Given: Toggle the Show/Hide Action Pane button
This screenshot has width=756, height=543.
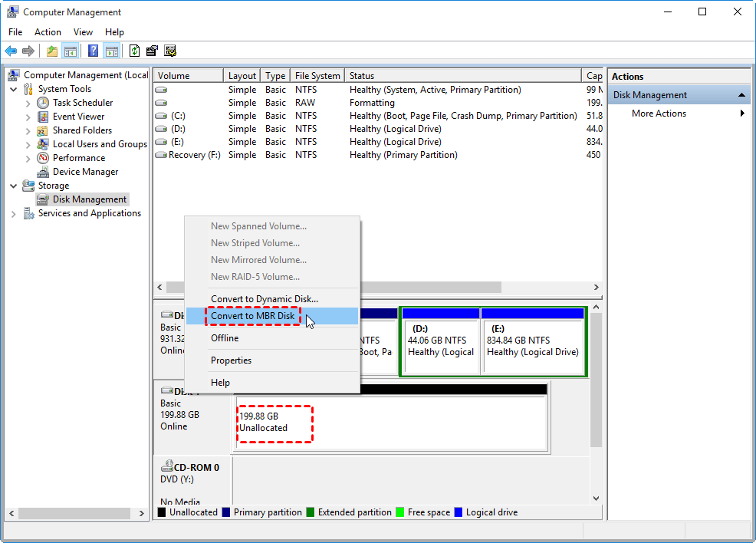Looking at the screenshot, I should point(112,51).
